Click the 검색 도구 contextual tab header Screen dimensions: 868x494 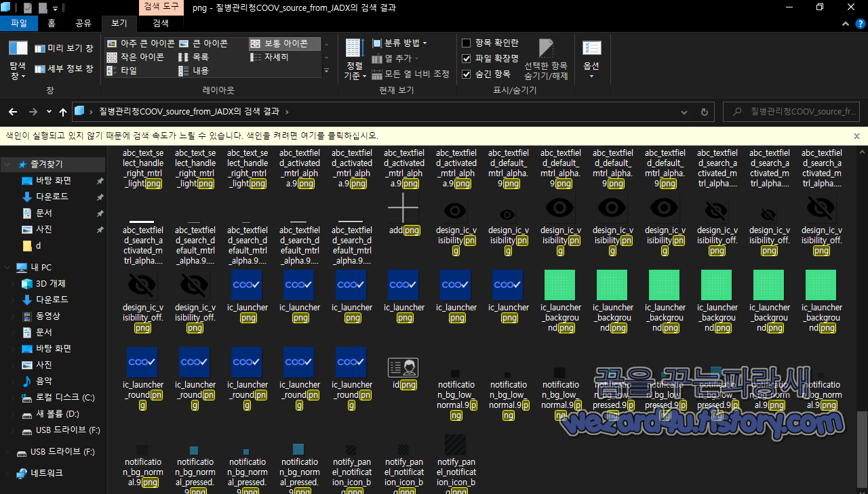[161, 7]
